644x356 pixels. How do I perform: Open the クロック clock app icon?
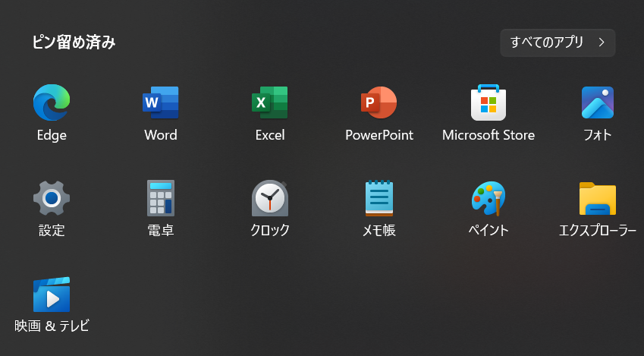tap(270, 198)
